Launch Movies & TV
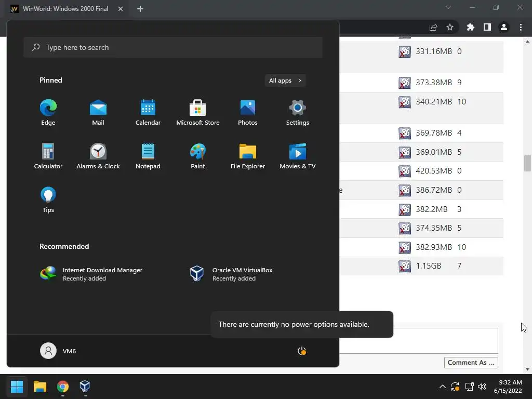Viewport: 532px width, 399px height. tap(298, 156)
